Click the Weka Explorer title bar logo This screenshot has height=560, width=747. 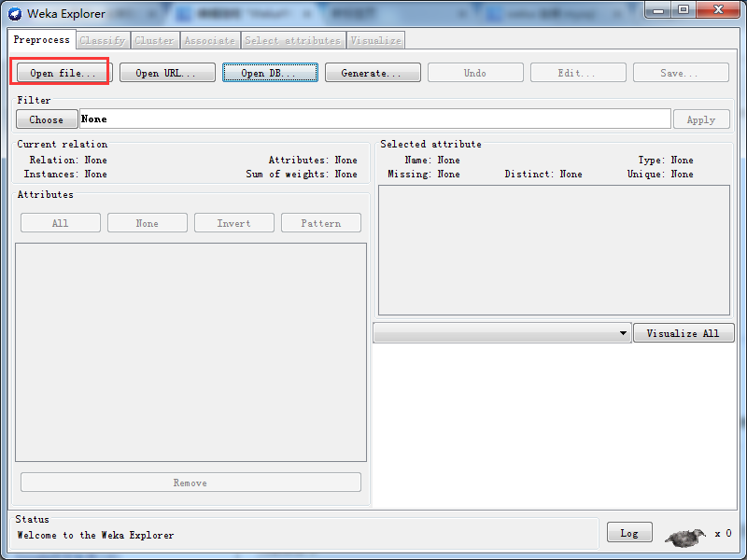click(x=15, y=14)
